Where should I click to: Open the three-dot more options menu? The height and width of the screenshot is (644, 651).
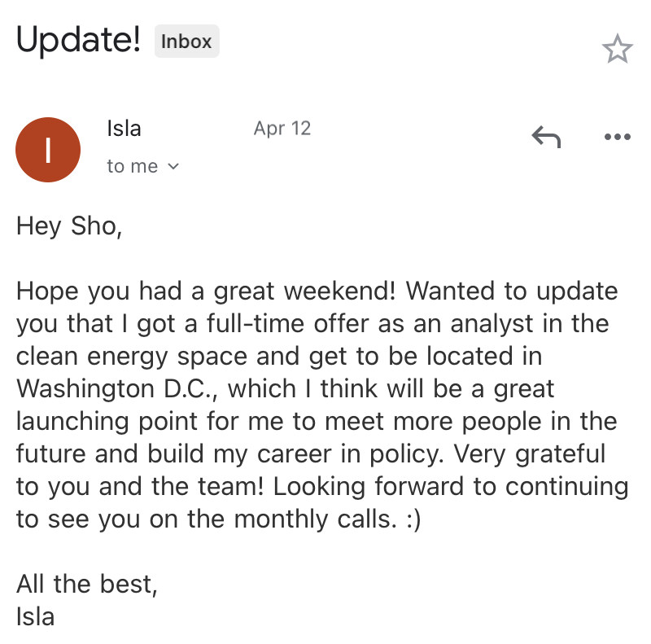[618, 137]
